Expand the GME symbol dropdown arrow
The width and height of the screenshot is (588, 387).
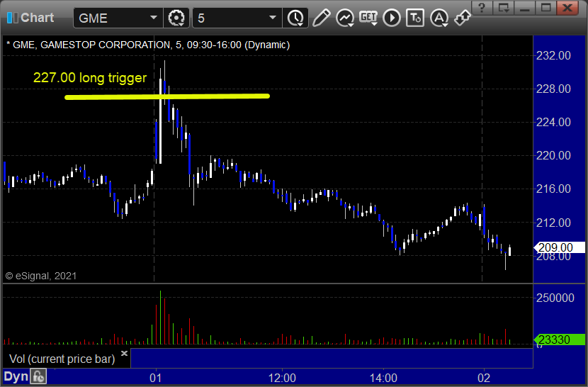[x=153, y=18]
